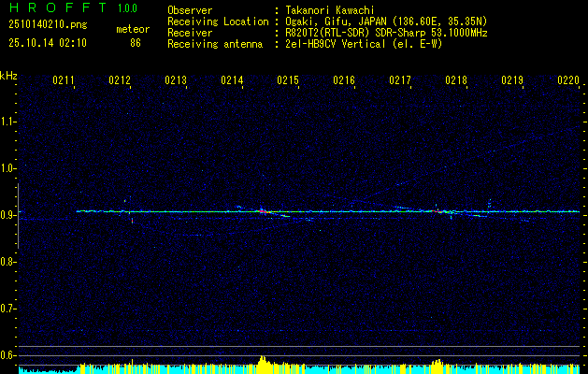Click the Observer name Takanori Kawachi

(x=330, y=10)
